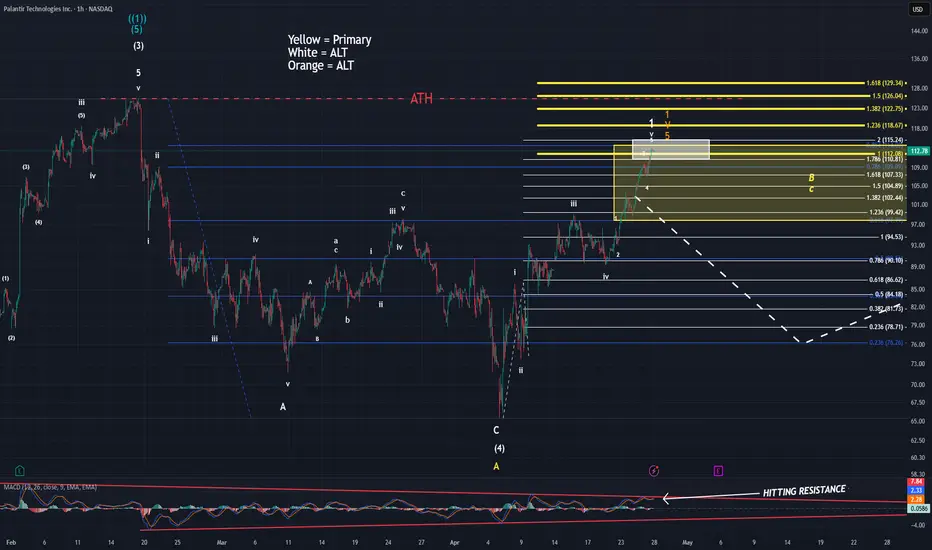932x550 pixels.
Task: Select the 1.236 (99.42) Fibonacci label
Action: (886, 212)
